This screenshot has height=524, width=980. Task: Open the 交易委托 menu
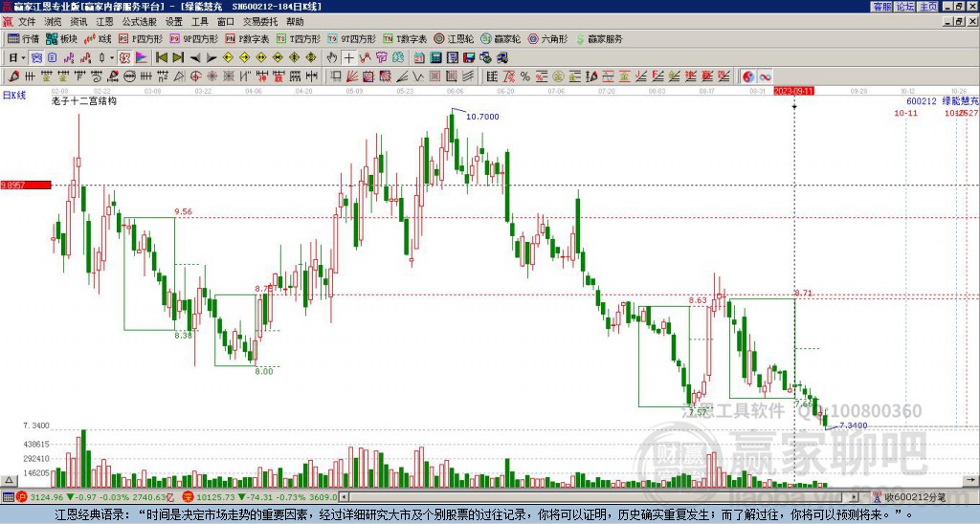(260, 22)
